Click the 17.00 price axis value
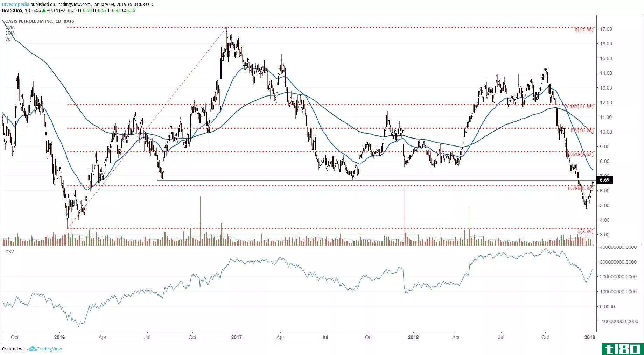Viewport: 644px width, 355px height. [x=606, y=29]
